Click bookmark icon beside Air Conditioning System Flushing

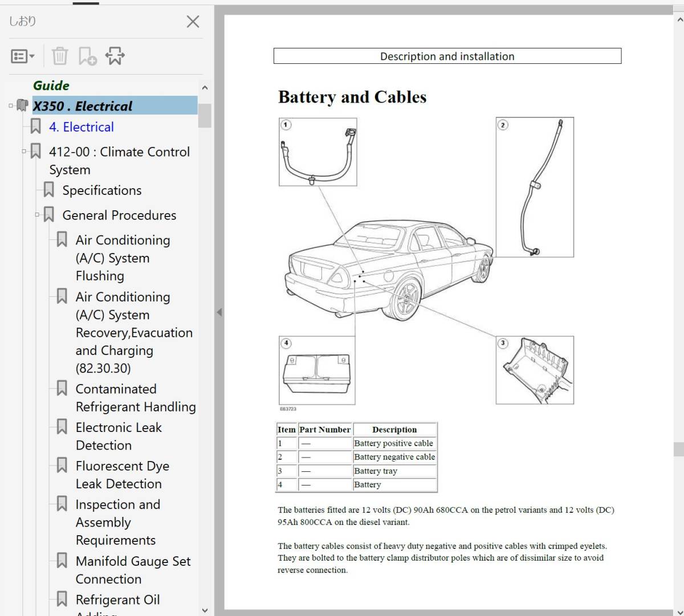62,240
